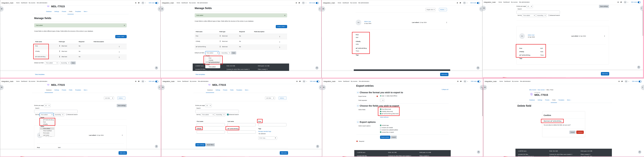The image size is (644, 157).
Task: Open entry actions beside Last edited under top Save settings
Action: [604, 36]
